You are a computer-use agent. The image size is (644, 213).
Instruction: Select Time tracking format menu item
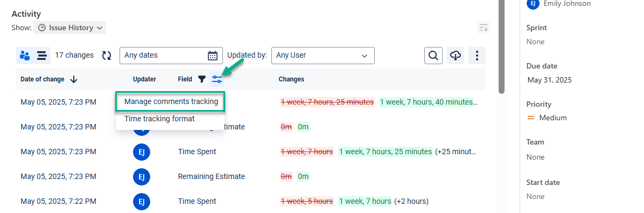(x=159, y=119)
